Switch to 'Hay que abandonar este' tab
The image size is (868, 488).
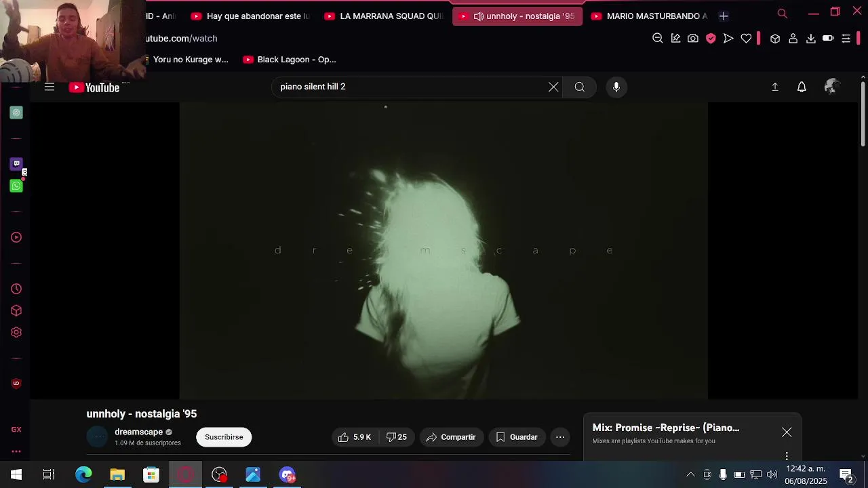point(250,16)
